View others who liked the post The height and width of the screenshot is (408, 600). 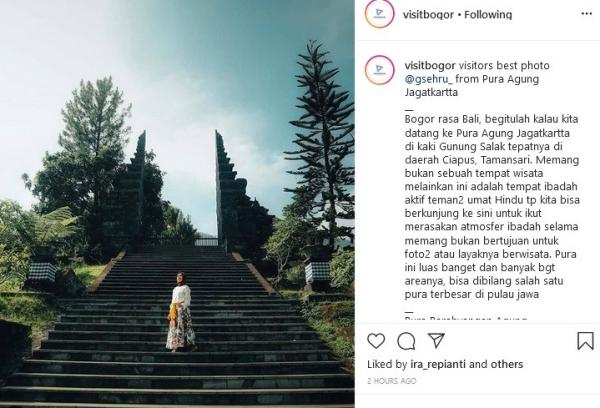507,364
